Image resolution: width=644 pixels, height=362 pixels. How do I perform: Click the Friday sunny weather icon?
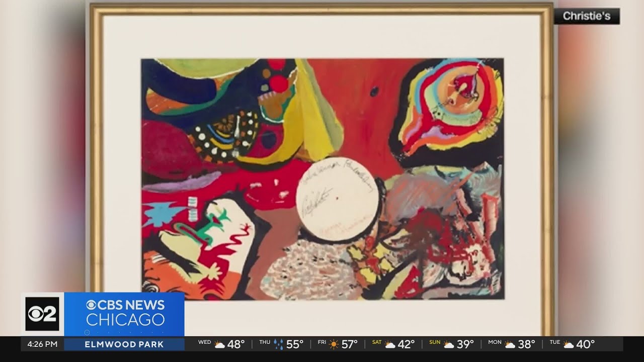pos(334,344)
